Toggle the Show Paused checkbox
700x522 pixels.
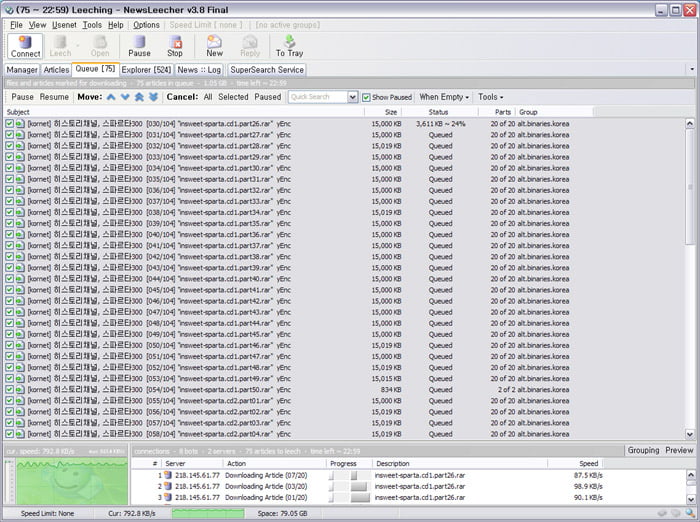click(367, 97)
